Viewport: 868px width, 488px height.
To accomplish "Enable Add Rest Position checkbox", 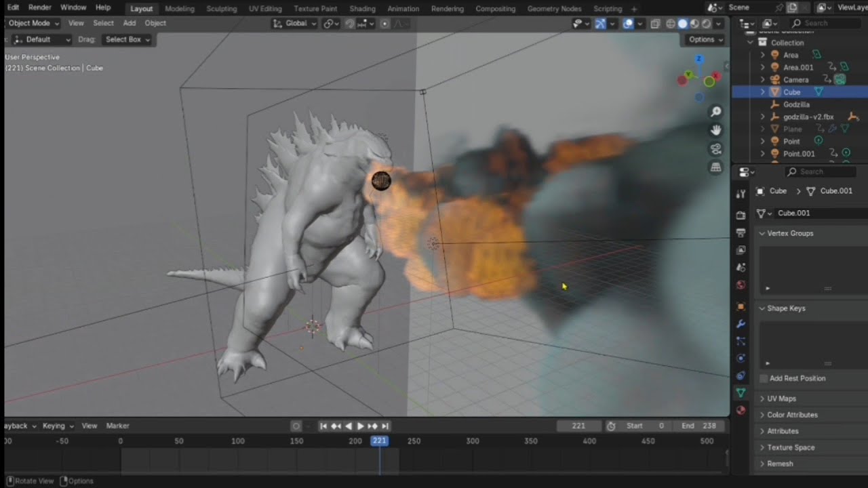I will click(764, 378).
